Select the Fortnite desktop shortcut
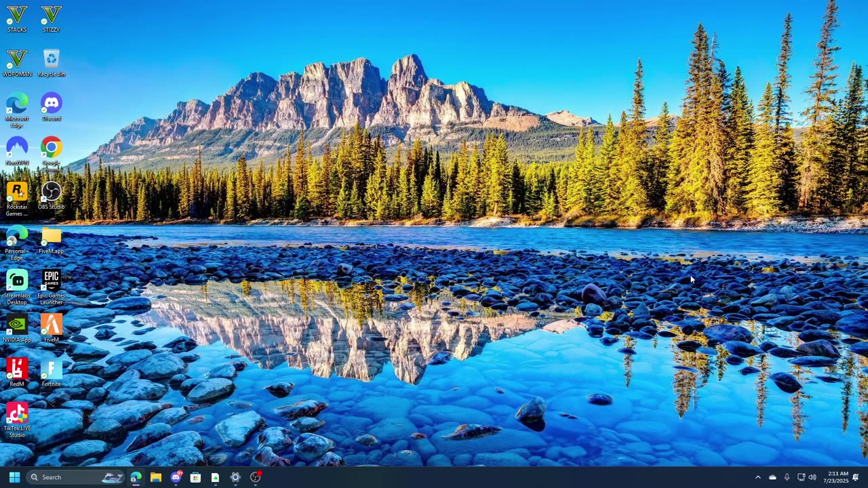The height and width of the screenshot is (488, 868). click(x=51, y=372)
